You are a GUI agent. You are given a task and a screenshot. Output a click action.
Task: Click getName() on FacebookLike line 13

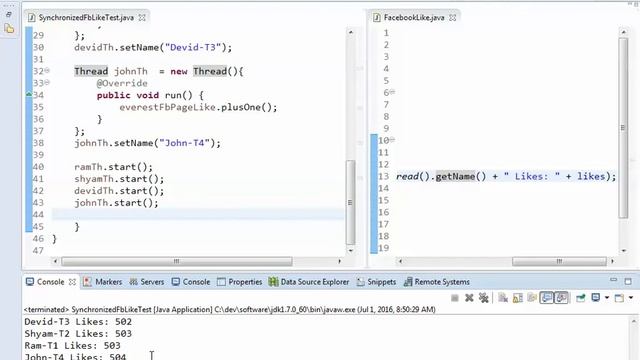(x=461, y=176)
